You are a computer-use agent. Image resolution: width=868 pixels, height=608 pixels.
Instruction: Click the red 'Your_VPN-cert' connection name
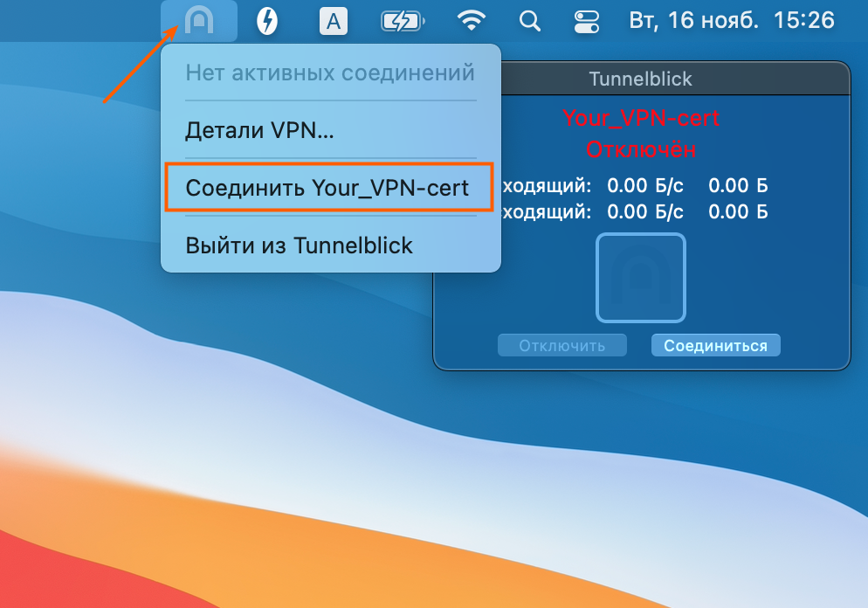(x=640, y=118)
